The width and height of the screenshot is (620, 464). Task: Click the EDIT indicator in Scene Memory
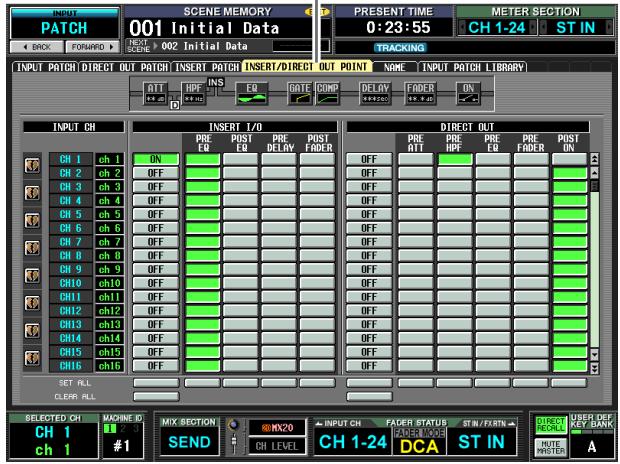tap(317, 12)
